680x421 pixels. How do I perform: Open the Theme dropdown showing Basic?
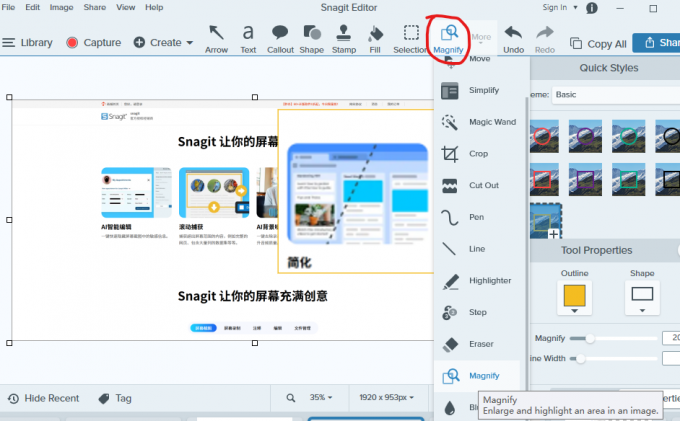tap(616, 95)
